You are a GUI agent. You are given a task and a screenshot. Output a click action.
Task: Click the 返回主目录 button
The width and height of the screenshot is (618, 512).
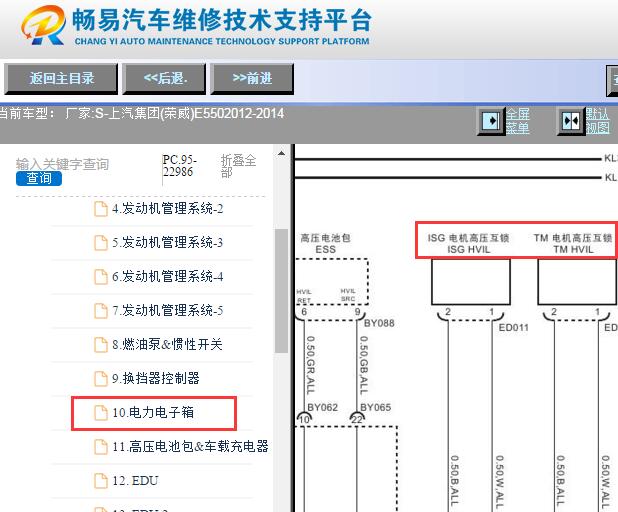coord(61,78)
